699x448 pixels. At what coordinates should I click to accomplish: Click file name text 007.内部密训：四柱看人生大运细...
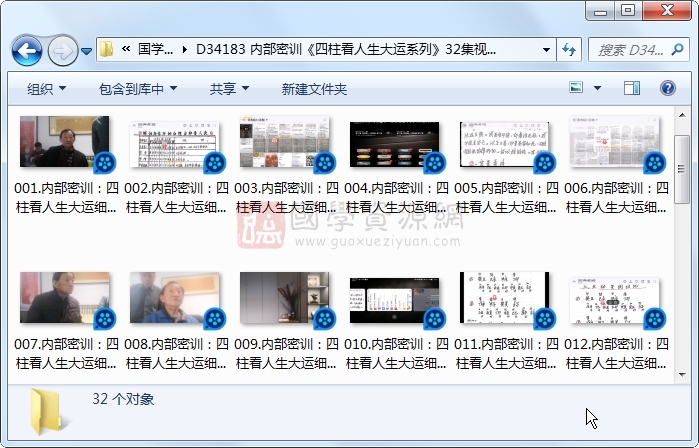pyautogui.click(x=66, y=353)
